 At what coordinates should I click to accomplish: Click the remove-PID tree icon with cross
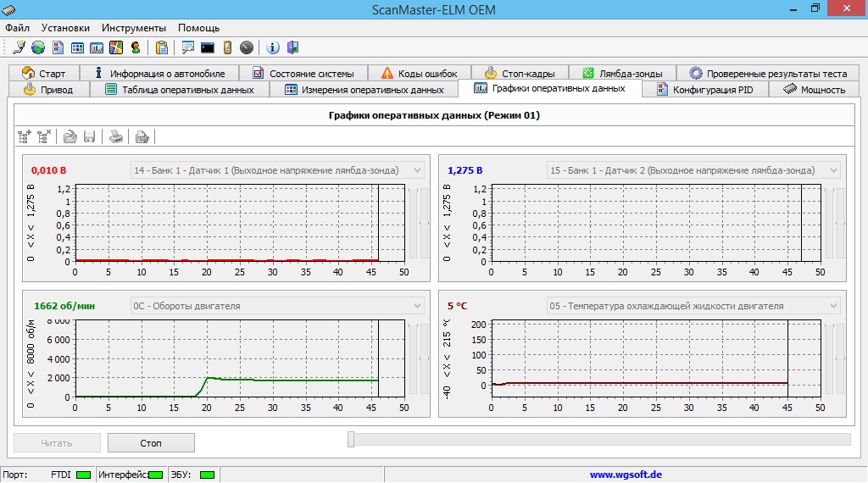pos(44,136)
